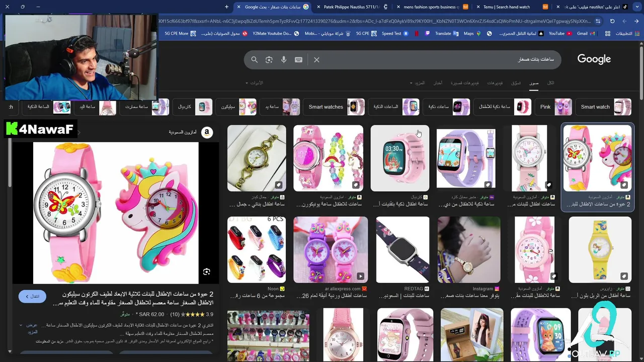Image resolution: width=644 pixels, height=362 pixels.
Task: Start voice search with microphone icon
Action: pyautogui.click(x=284, y=60)
